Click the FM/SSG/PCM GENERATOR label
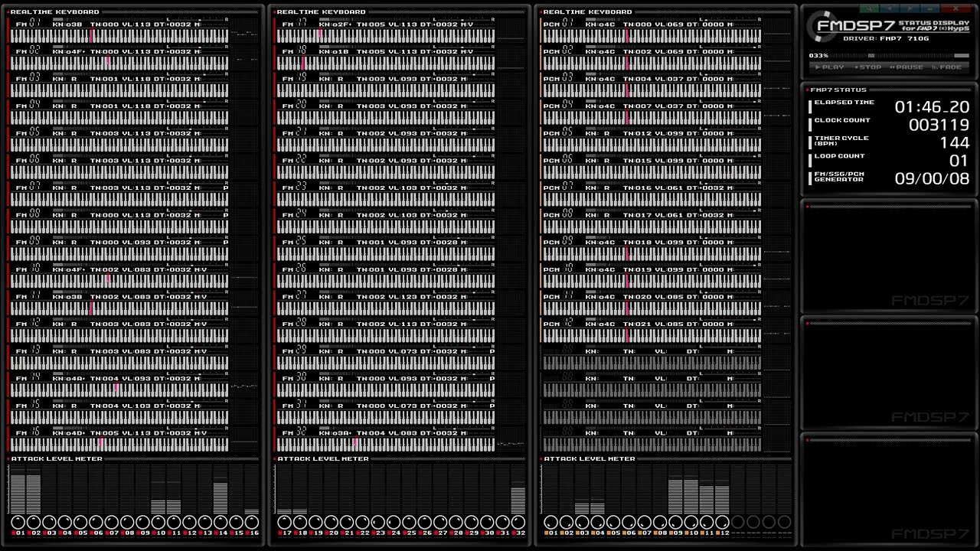980x551 pixels. click(839, 177)
